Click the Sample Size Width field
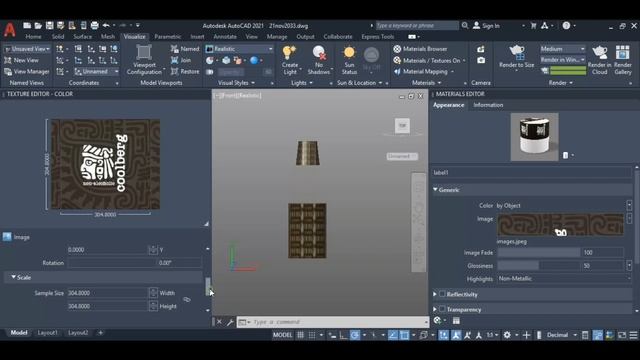Viewport: 640px width, 360px height. [107, 293]
